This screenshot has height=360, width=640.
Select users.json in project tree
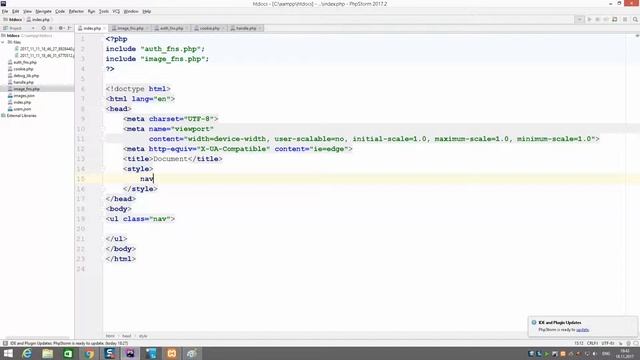[x=22, y=109]
